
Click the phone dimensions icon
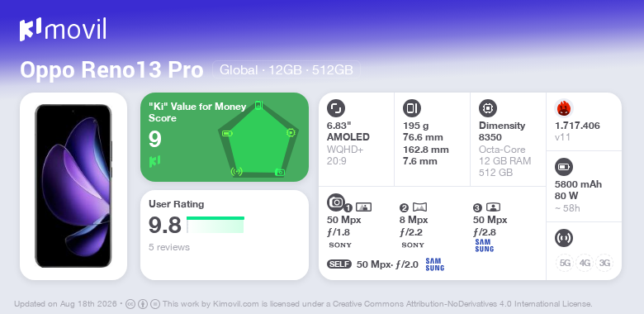tap(412, 108)
